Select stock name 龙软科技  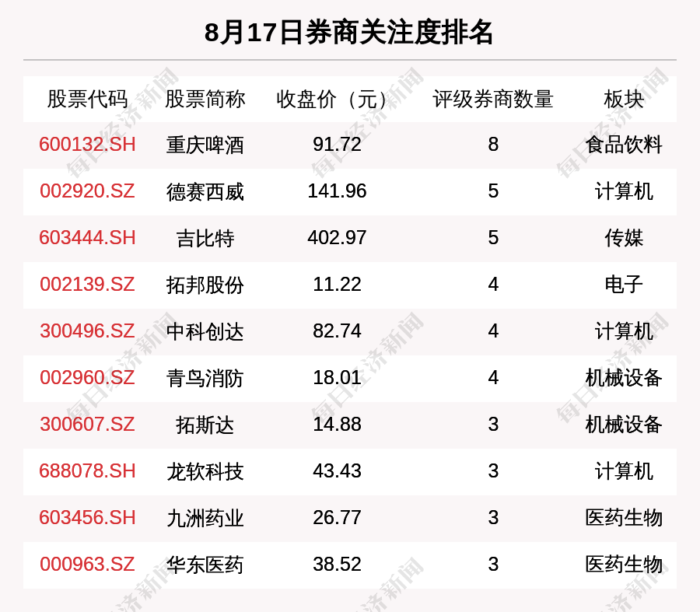pos(205,472)
